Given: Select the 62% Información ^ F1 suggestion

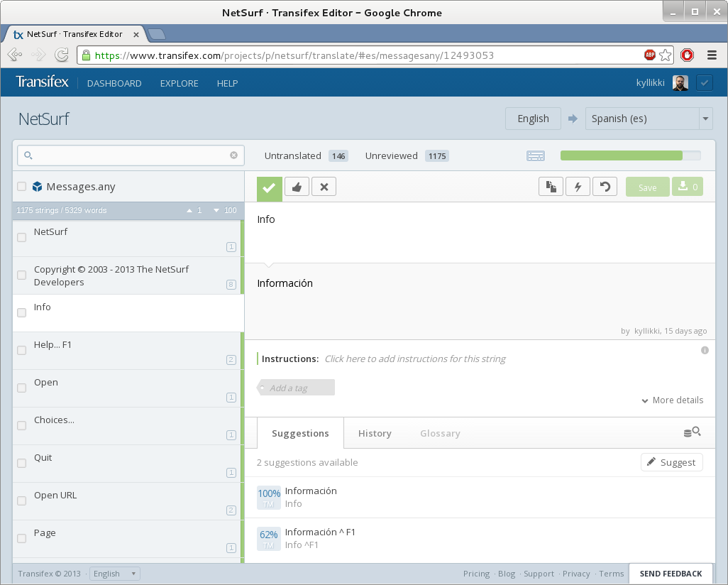Looking at the screenshot, I should pos(480,539).
